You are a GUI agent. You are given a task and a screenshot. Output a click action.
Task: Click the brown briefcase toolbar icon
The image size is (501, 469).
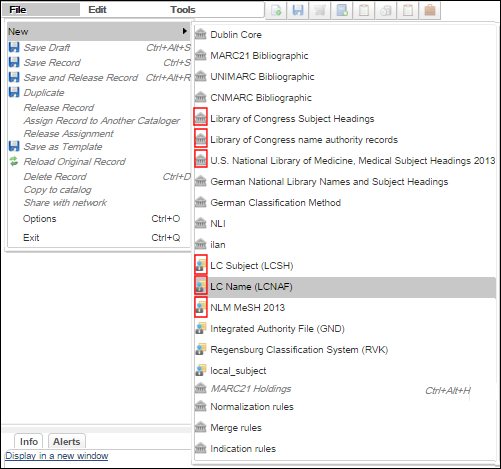pyautogui.click(x=430, y=10)
